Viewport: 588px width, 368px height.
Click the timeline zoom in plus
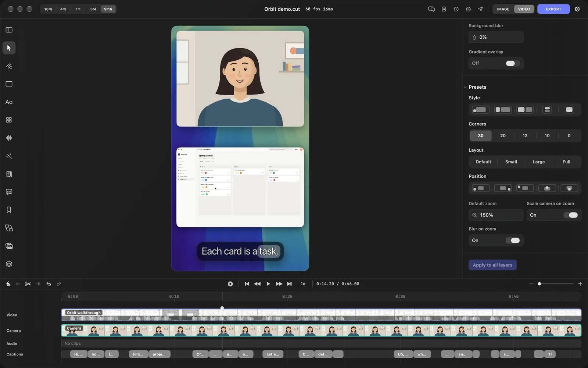(x=580, y=284)
